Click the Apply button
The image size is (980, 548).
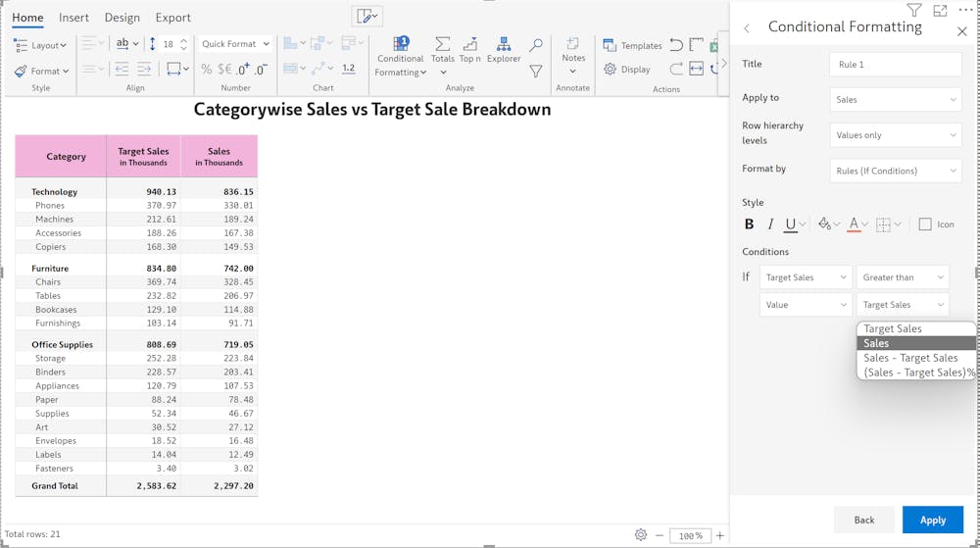[933, 520]
